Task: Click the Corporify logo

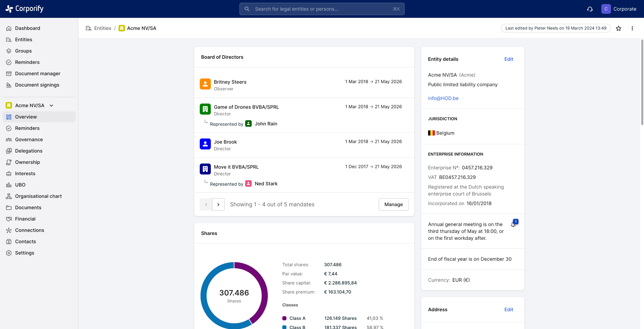Action: [x=24, y=9]
